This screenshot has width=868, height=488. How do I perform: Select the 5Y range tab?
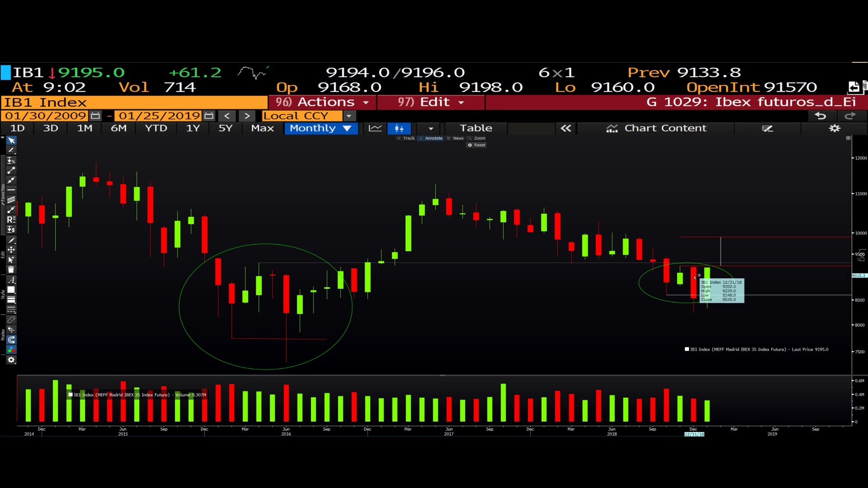click(x=225, y=128)
